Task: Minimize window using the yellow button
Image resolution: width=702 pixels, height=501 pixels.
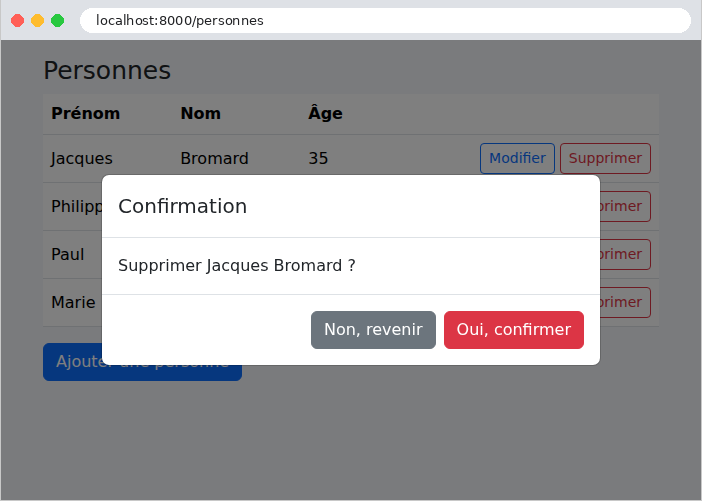Action: [38, 21]
